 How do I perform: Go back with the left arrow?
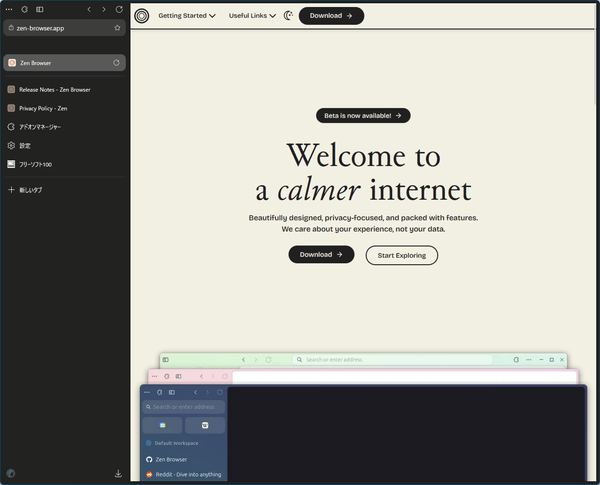click(89, 9)
